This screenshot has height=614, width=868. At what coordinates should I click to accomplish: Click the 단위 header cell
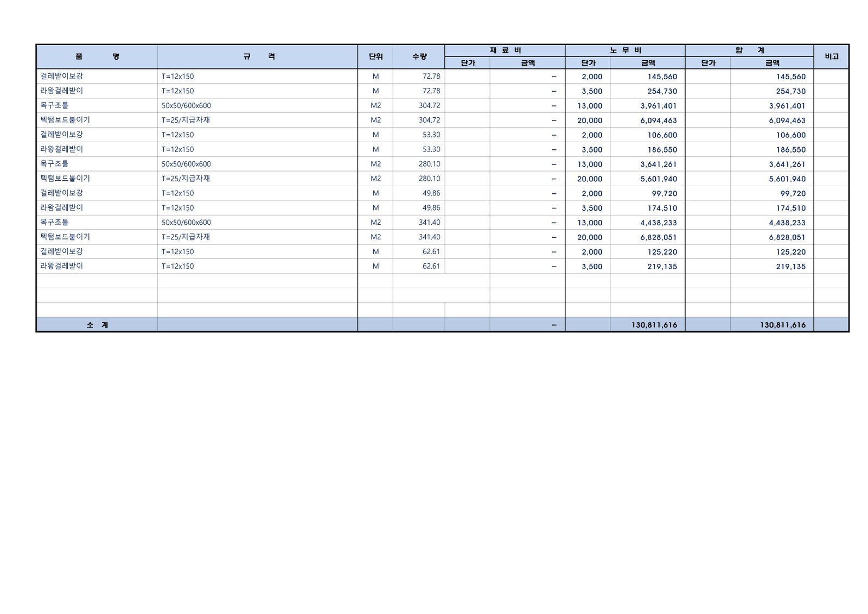(375, 56)
